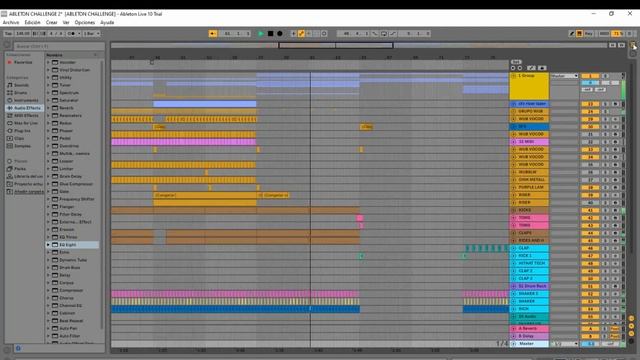Image resolution: width=640 pixels, height=360 pixels.
Task: Click the tempo value field
Action: (22, 33)
